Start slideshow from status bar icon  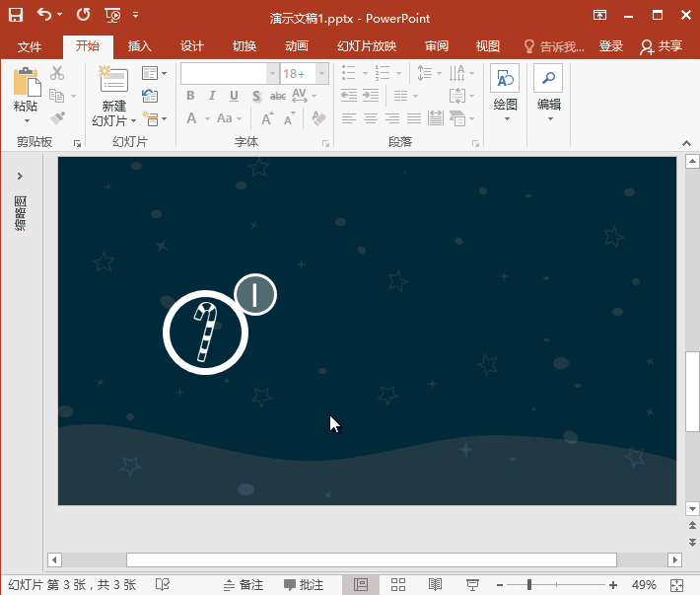472,585
